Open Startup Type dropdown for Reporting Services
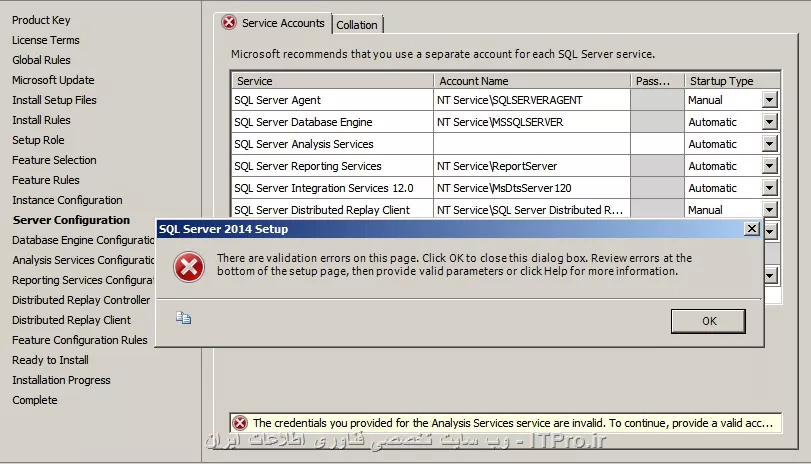Image resolution: width=811 pixels, height=464 pixels. pyautogui.click(x=769, y=166)
